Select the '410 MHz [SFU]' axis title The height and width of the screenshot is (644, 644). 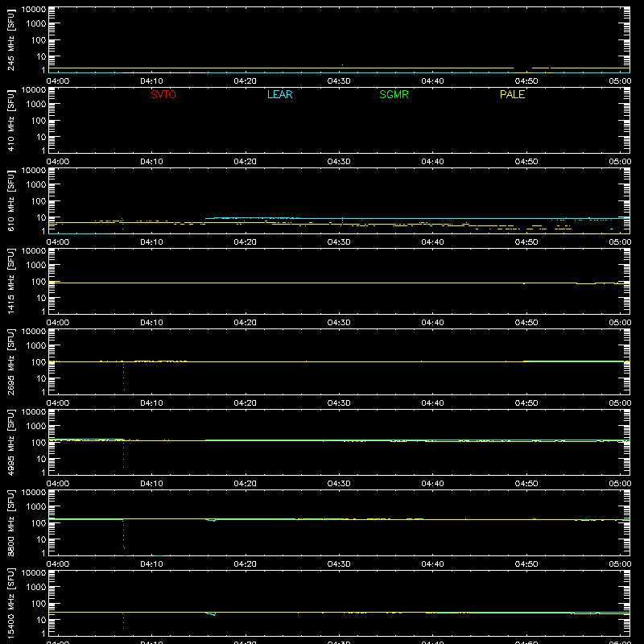click(10, 120)
